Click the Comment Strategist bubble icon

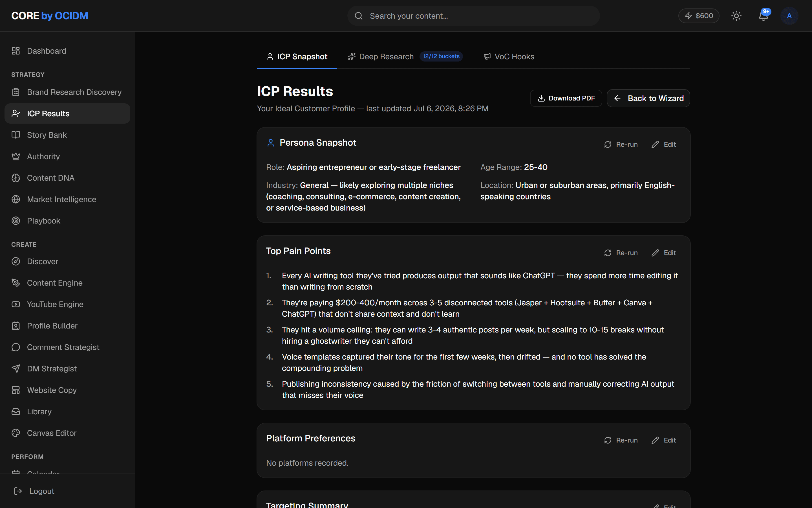(x=16, y=347)
